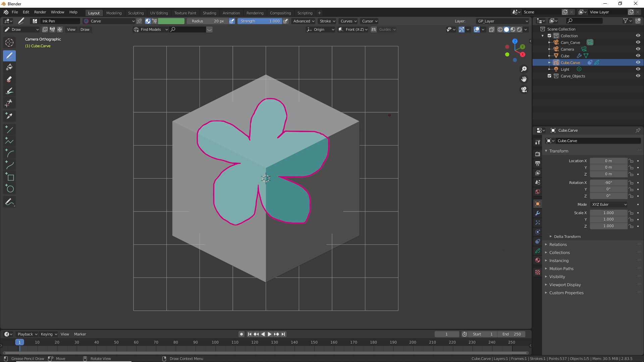Toggle lock for Location X

tap(631, 161)
